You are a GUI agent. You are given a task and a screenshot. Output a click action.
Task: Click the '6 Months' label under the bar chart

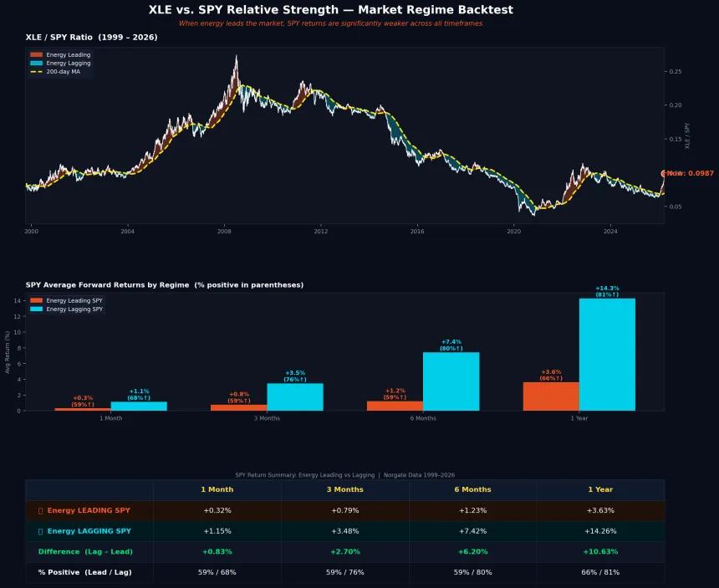tap(423, 418)
